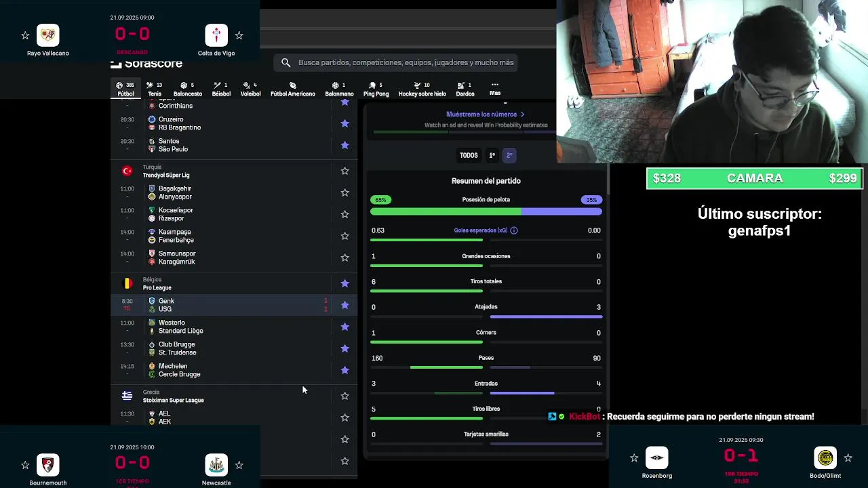The image size is (868, 488).
Task: Click the Bournemouth crest
Action: (48, 465)
